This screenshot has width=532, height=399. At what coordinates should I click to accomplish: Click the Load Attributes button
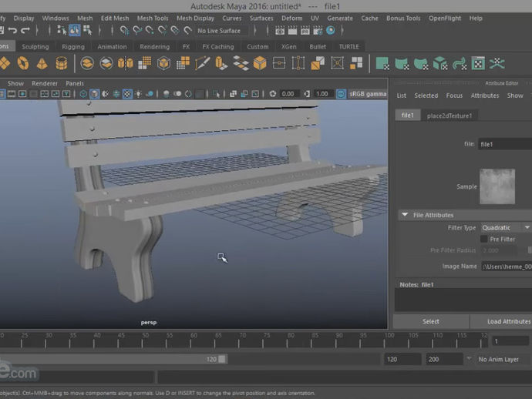pos(508,321)
